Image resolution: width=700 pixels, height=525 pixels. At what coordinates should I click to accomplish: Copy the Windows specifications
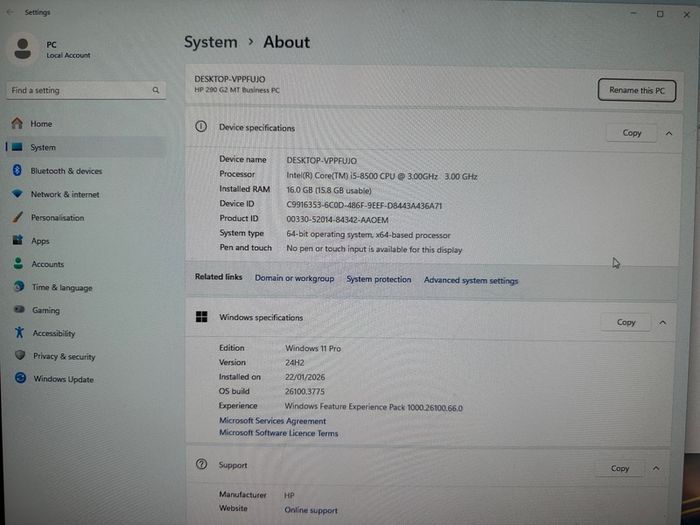pos(625,322)
